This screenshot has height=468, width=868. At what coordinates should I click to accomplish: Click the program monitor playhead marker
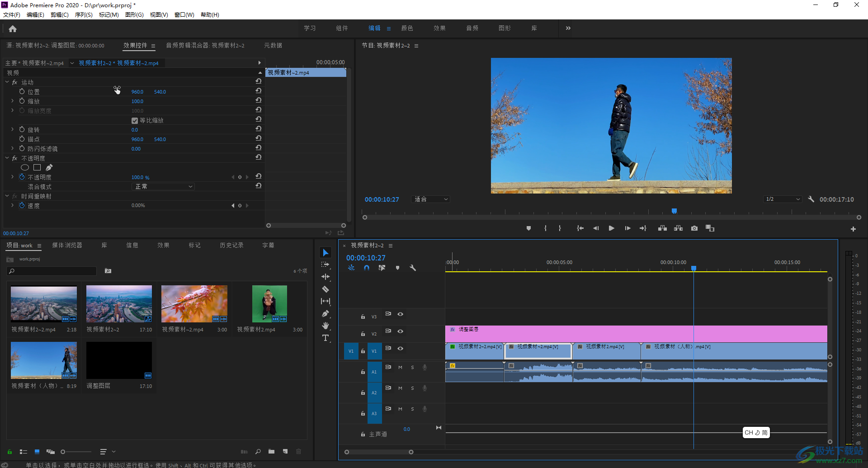674,211
